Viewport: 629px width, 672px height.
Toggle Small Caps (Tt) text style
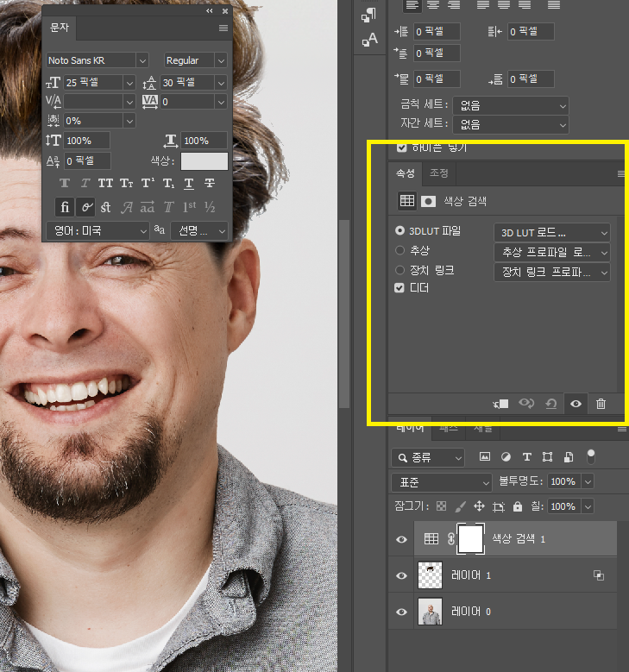coord(126,184)
